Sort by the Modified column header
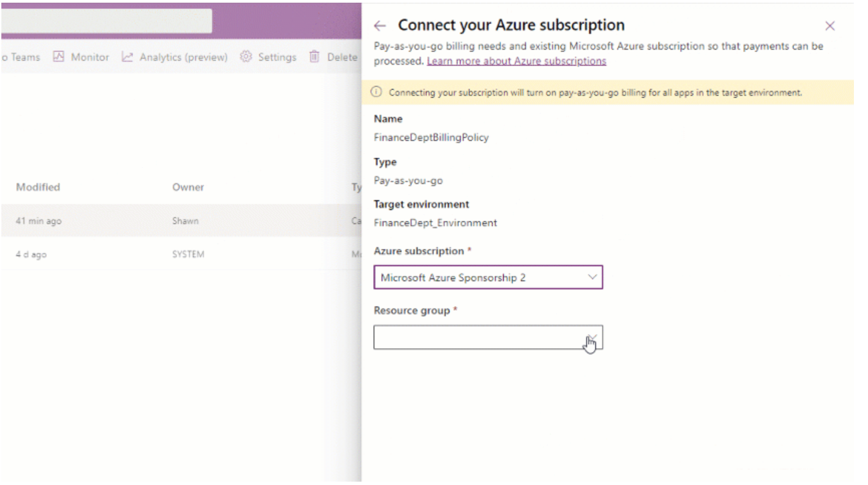This screenshot has height=485, width=868. 38,187
